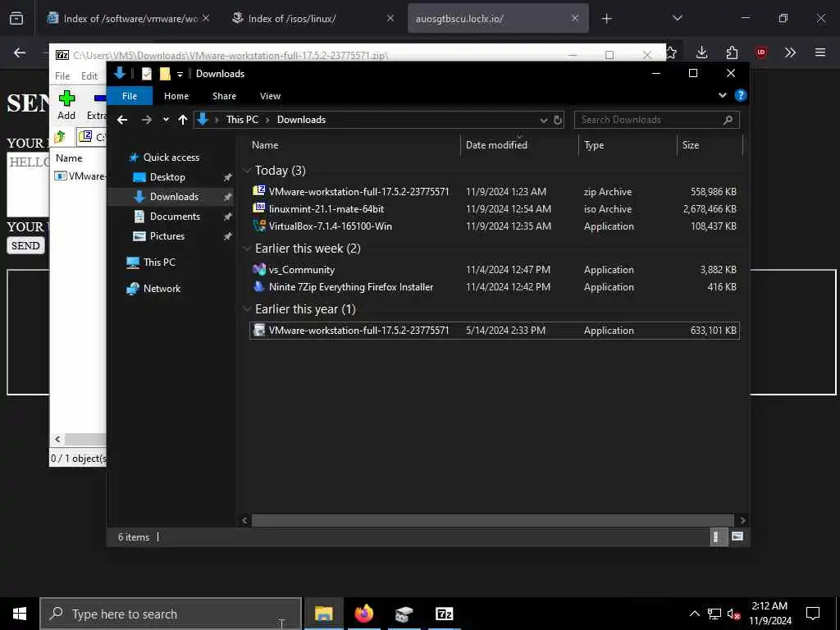Click the Search Downloads field
Viewport: 840px width, 630px height.
(656, 120)
